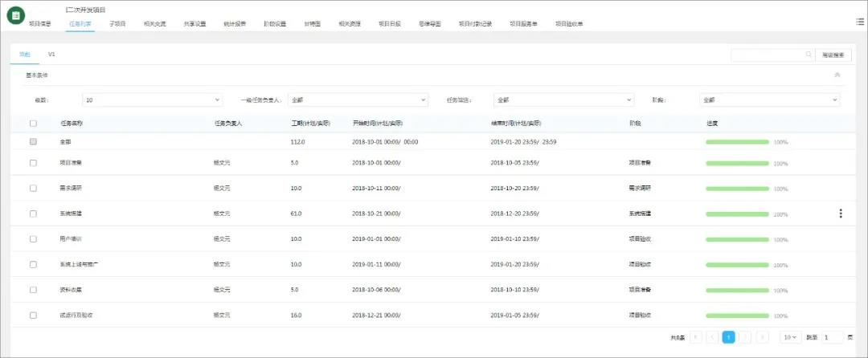Select the 项目准备 task checkbox

coord(33,163)
